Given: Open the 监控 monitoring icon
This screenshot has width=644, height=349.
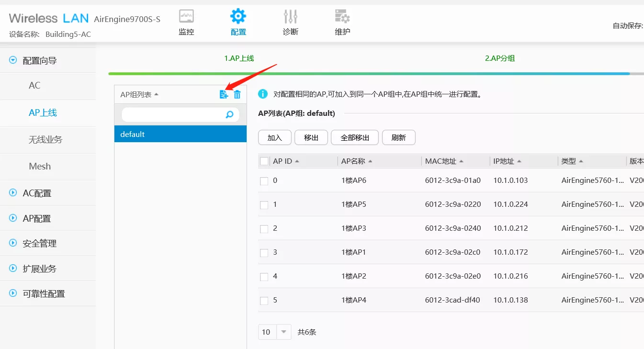Looking at the screenshot, I should pos(186,17).
